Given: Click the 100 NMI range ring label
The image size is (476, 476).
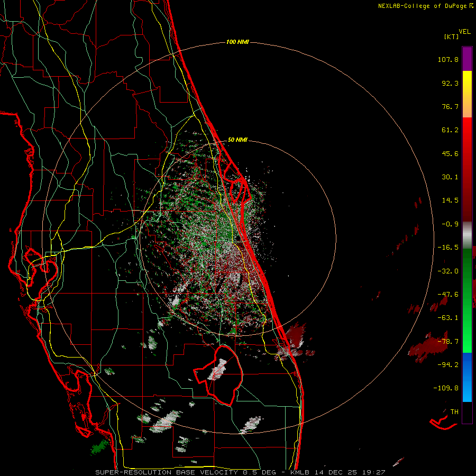Looking at the screenshot, I should coord(237,42).
